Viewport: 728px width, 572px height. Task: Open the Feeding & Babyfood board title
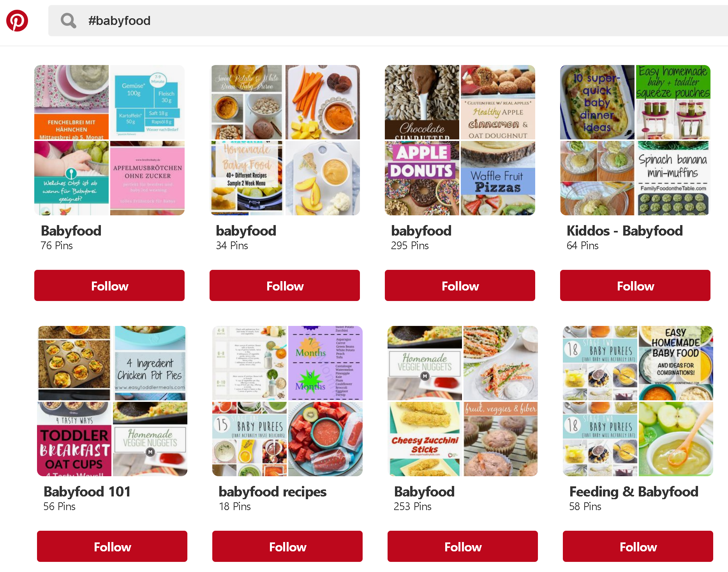[634, 491]
